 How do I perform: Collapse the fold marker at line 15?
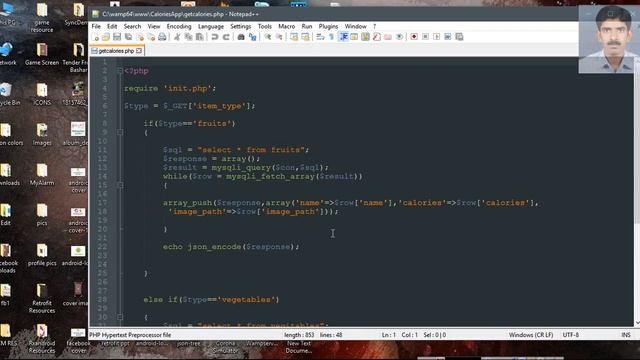tap(120, 185)
